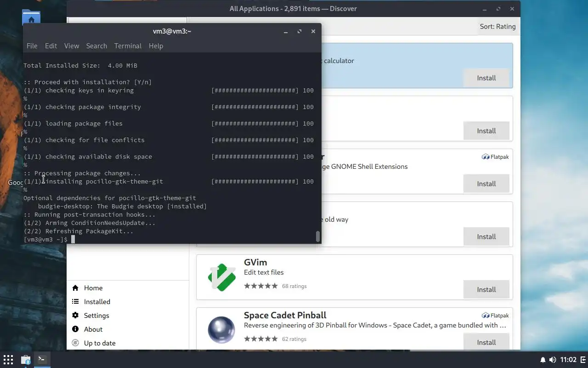Screen dimensions: 588x368
Task: Click the Discover window title bar
Action: click(x=293, y=9)
